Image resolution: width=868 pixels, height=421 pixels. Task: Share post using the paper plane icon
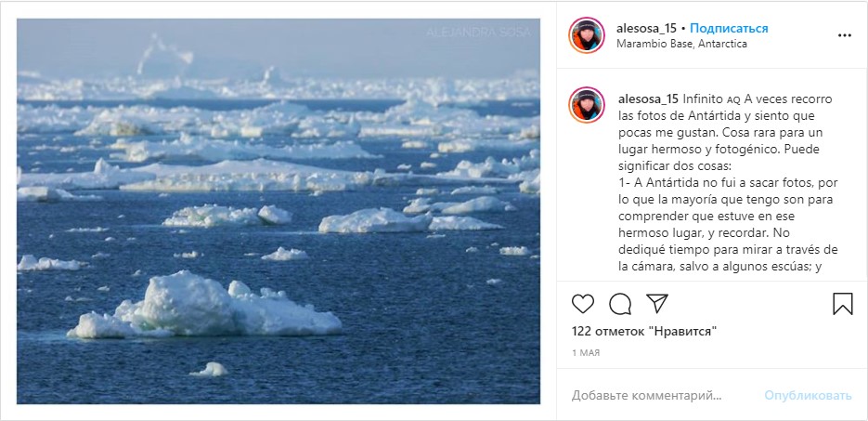click(656, 304)
